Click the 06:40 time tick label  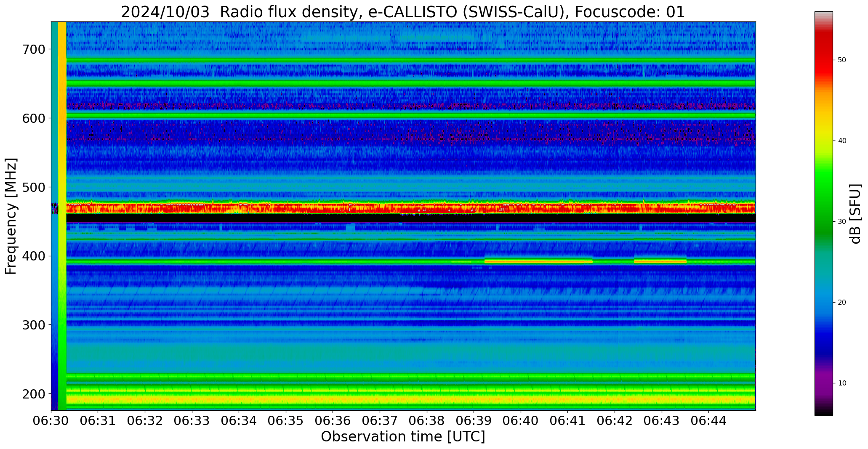[521, 420]
